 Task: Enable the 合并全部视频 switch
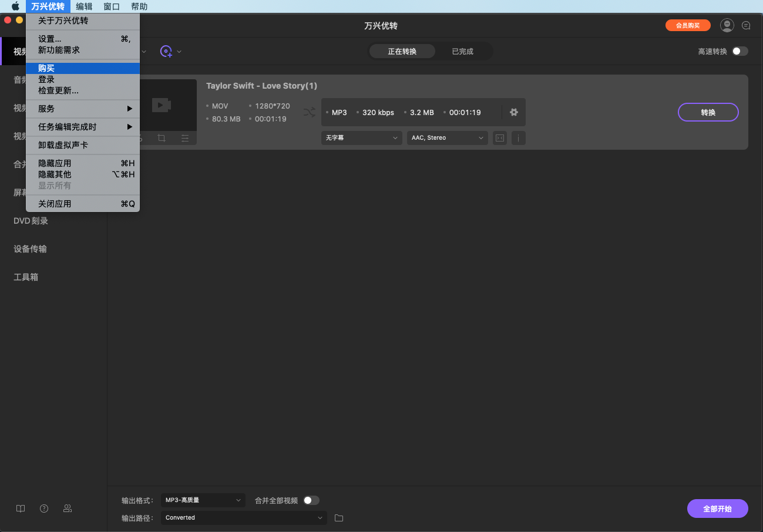[x=311, y=500]
